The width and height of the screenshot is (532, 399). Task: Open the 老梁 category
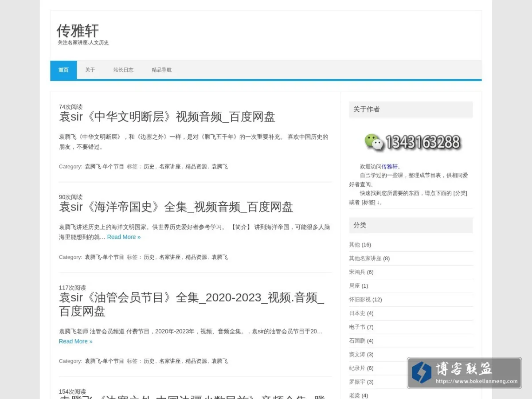(354, 395)
